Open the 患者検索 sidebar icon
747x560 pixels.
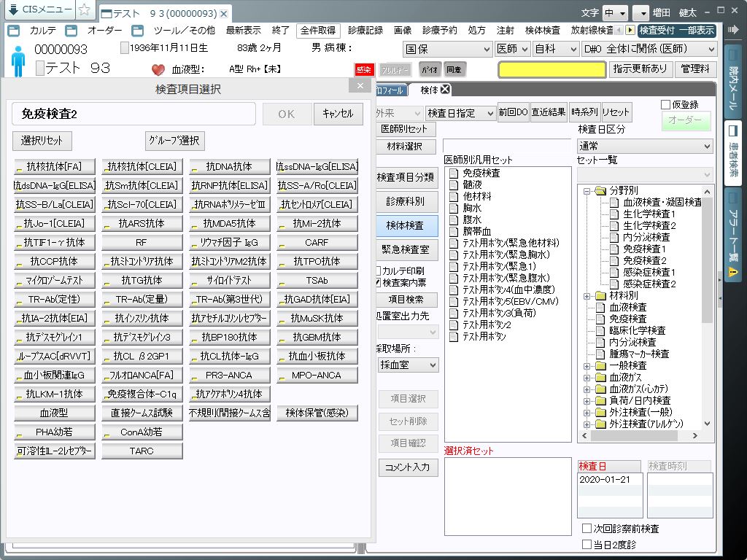coord(733,131)
